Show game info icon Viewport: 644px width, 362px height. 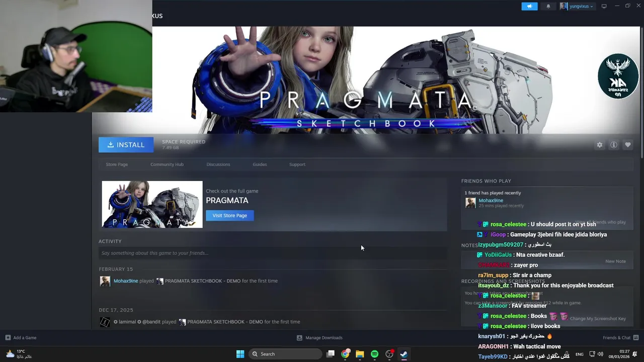click(x=614, y=145)
